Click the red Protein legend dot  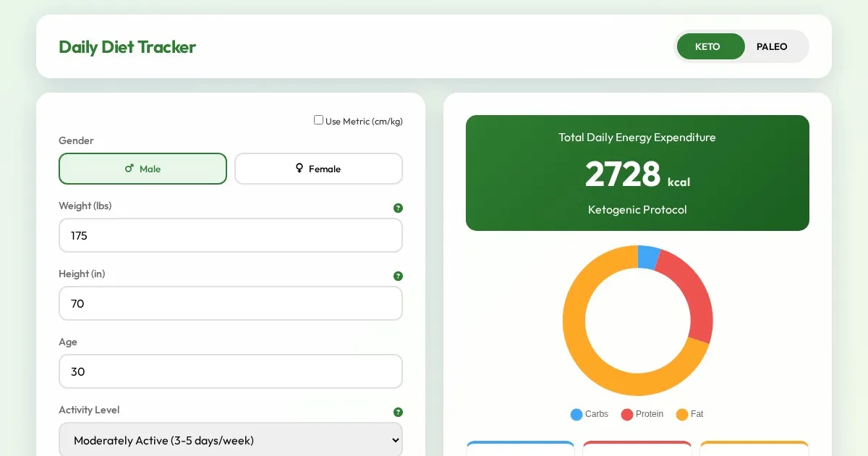coord(627,415)
